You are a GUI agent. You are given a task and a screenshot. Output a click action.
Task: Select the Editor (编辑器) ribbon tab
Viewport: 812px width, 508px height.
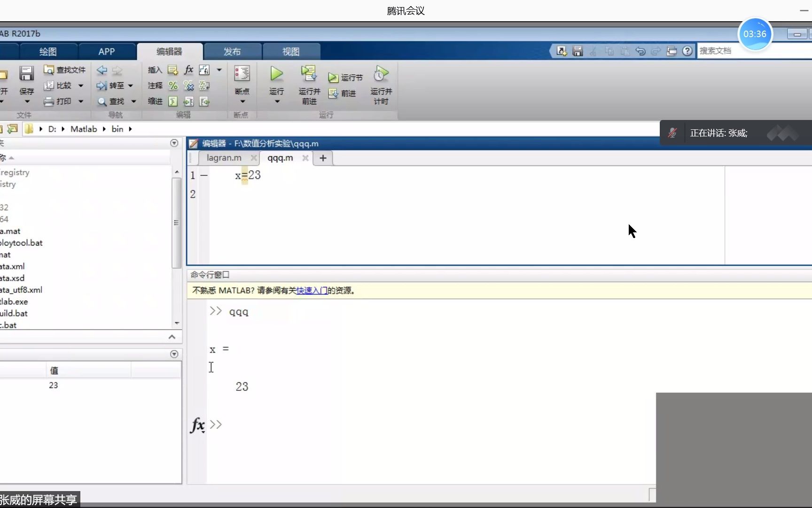(169, 51)
